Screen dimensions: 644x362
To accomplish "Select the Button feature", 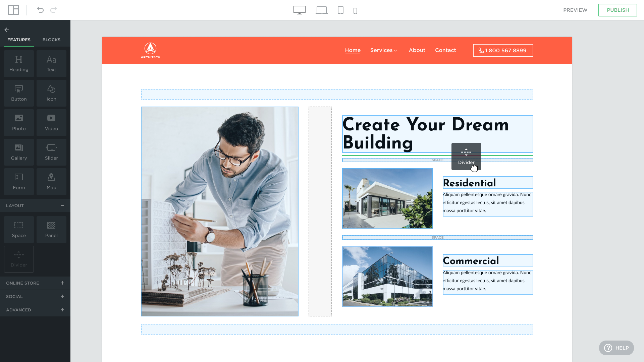I will 19,93.
